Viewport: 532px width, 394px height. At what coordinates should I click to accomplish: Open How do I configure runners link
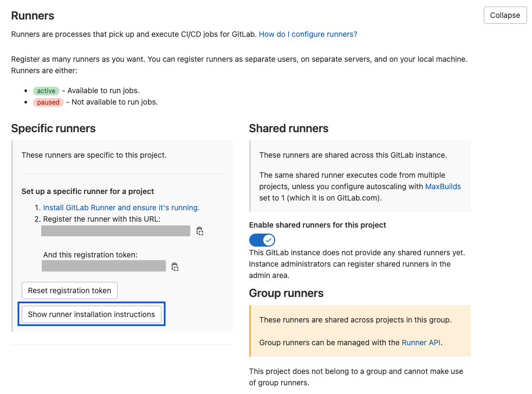[x=308, y=34]
